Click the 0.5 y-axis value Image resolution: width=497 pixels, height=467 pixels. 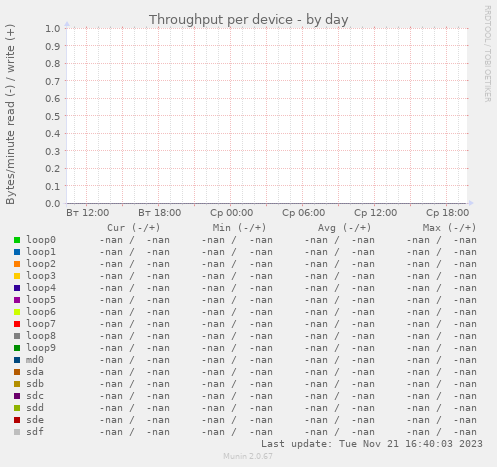click(x=53, y=116)
